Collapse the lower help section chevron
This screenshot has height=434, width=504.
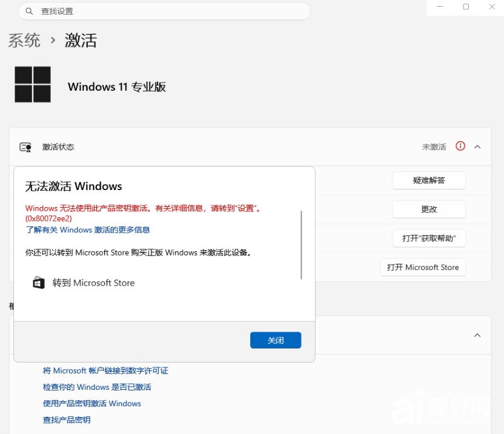coord(477,335)
